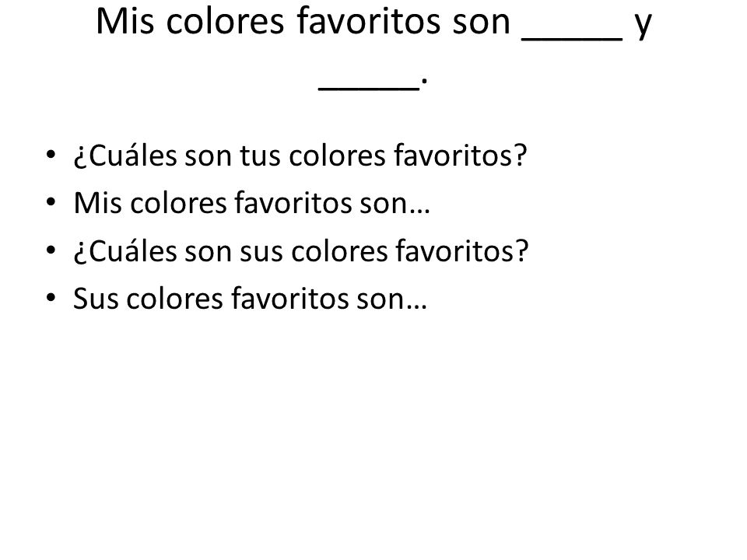
Task: Click the 'Mis colores favoritos son…' bullet text
Action: pyautogui.click(x=251, y=203)
